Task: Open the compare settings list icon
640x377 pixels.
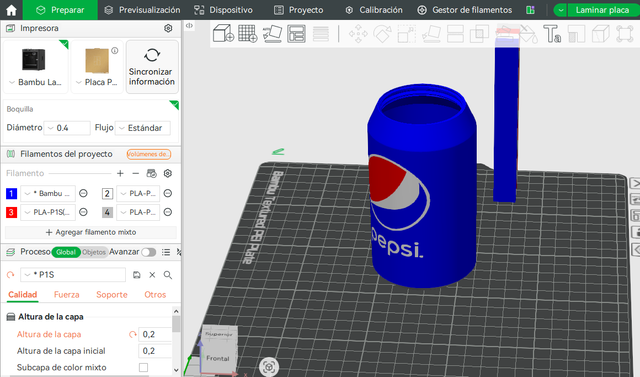Action: 166,252
